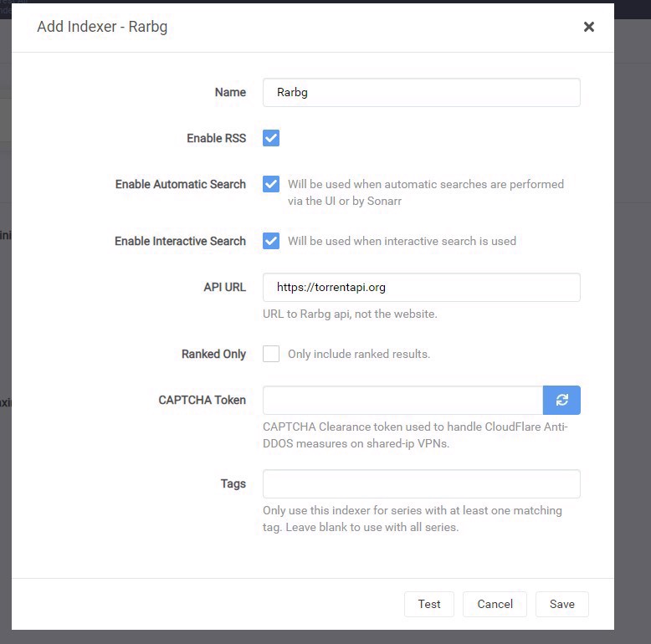Screen dimensions: 651x644
Task: Click the Tags input field
Action: 422,483
